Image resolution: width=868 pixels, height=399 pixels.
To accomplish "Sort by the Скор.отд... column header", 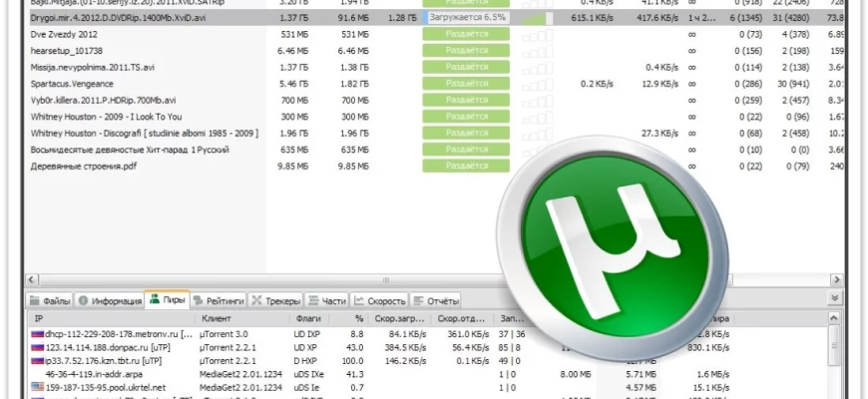I will point(463,319).
